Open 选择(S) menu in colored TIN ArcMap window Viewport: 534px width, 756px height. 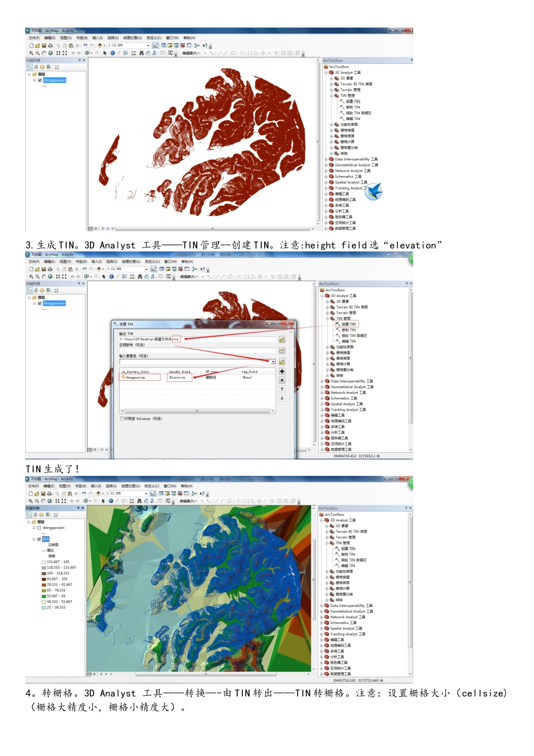point(111,486)
